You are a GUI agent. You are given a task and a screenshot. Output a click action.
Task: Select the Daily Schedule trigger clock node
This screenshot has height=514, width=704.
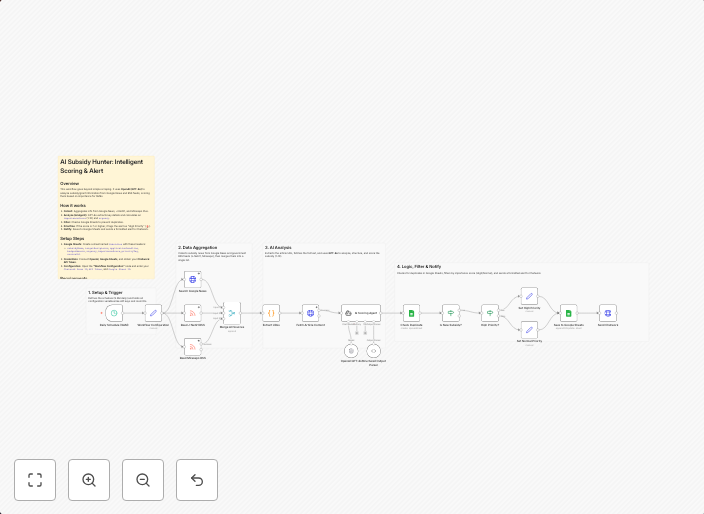tap(114, 313)
